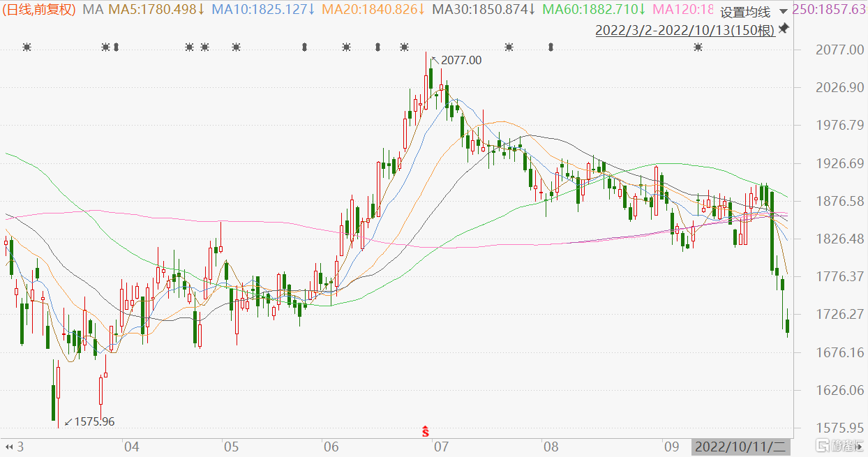Click the 1575.96 low-price annotation on the chart
Screen dimensions: 868x457
[94, 421]
